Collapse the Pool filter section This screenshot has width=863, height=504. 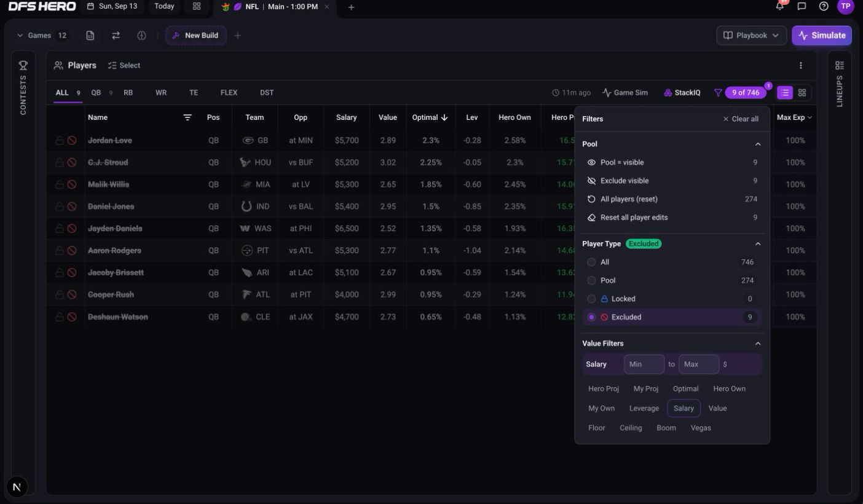[757, 144]
